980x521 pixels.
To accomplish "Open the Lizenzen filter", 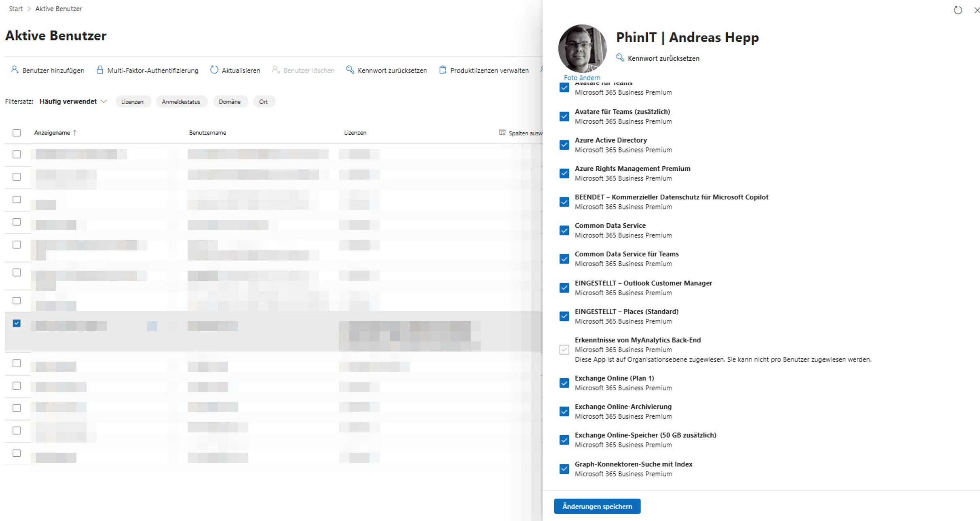I will click(x=133, y=102).
